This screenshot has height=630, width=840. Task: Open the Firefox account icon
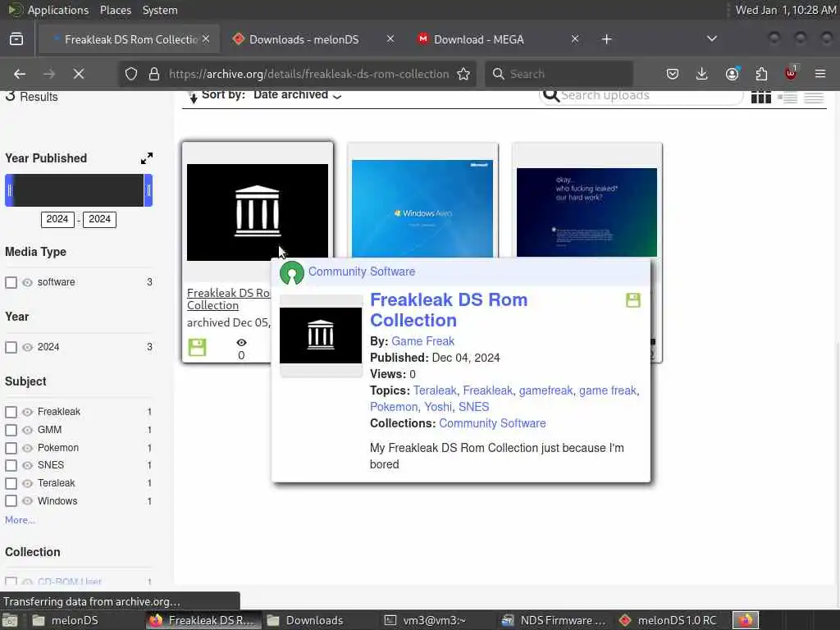(x=732, y=74)
